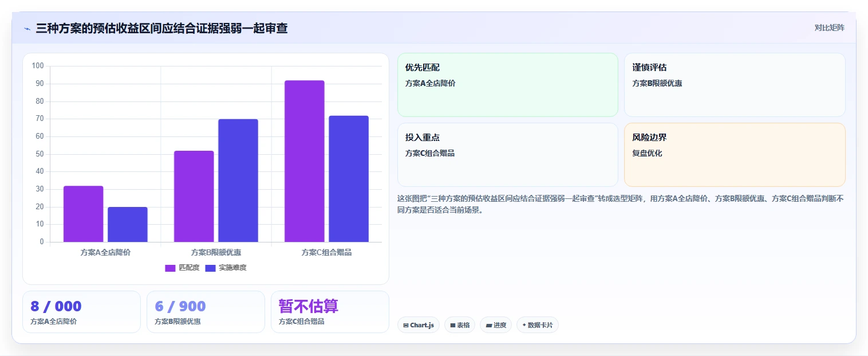Click the lightning icon beside the header title
Screen dimensions: 868x356
coord(27,29)
